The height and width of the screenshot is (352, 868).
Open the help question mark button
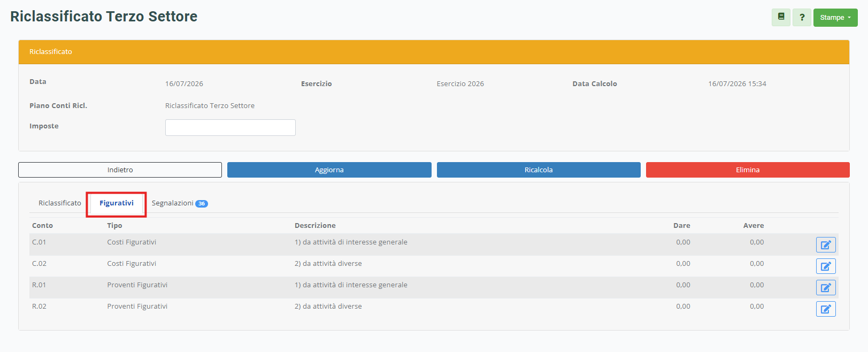pos(802,17)
